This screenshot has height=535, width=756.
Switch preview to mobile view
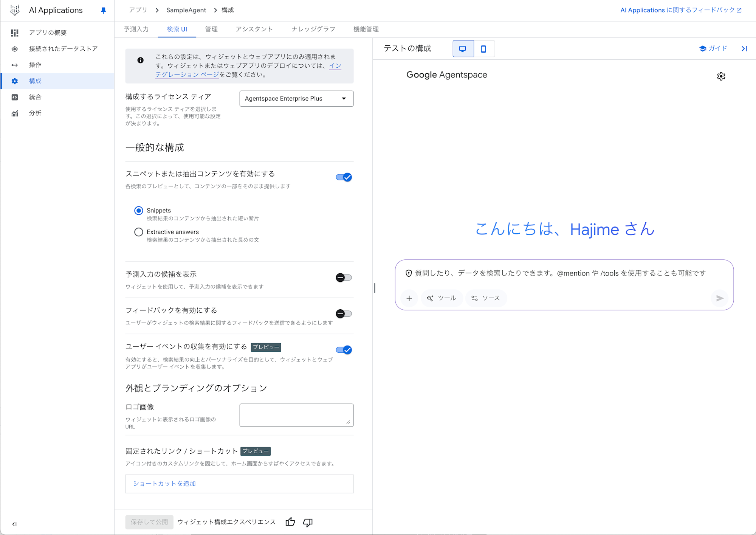point(483,49)
